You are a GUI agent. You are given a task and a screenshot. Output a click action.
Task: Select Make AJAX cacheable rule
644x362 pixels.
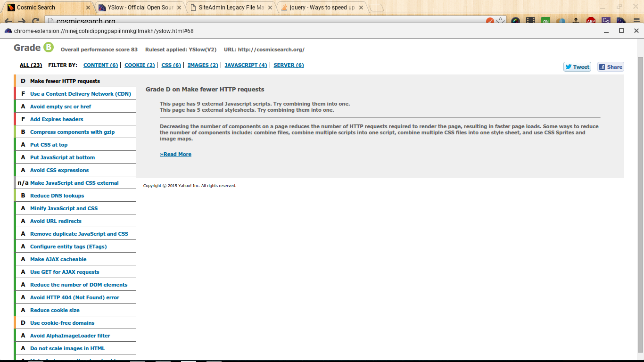click(75, 259)
